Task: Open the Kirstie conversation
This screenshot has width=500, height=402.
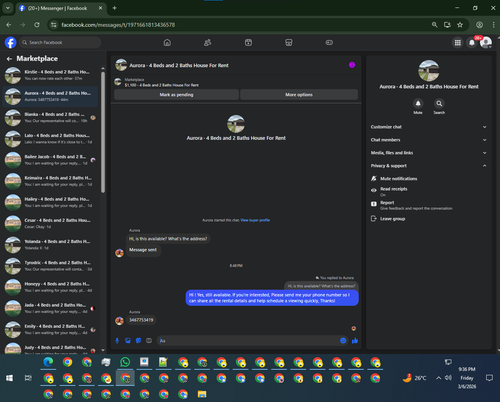Action: (50, 75)
